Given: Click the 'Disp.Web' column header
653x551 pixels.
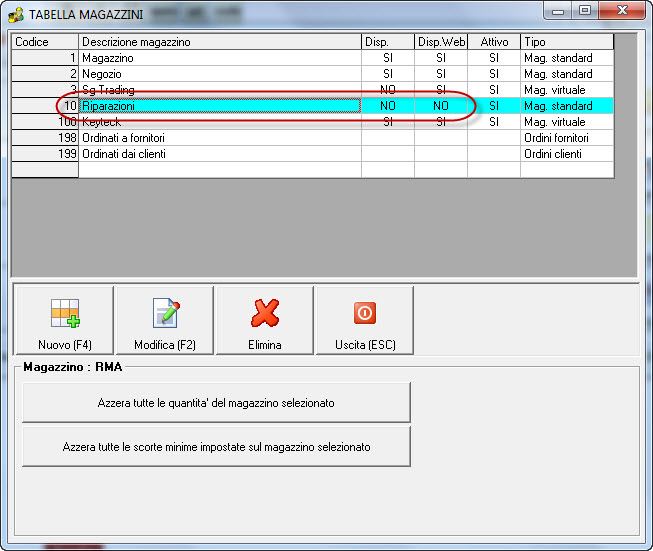Looking at the screenshot, I should click(441, 42).
